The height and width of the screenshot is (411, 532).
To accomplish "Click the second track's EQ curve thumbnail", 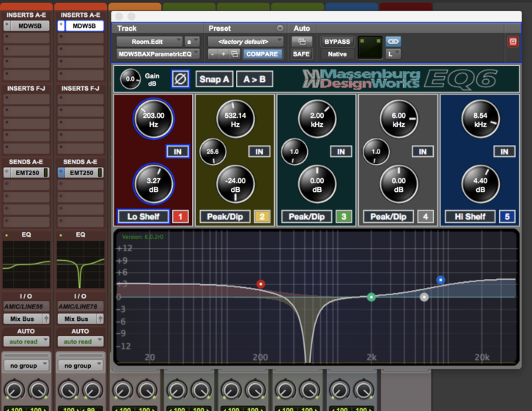I will (81, 264).
